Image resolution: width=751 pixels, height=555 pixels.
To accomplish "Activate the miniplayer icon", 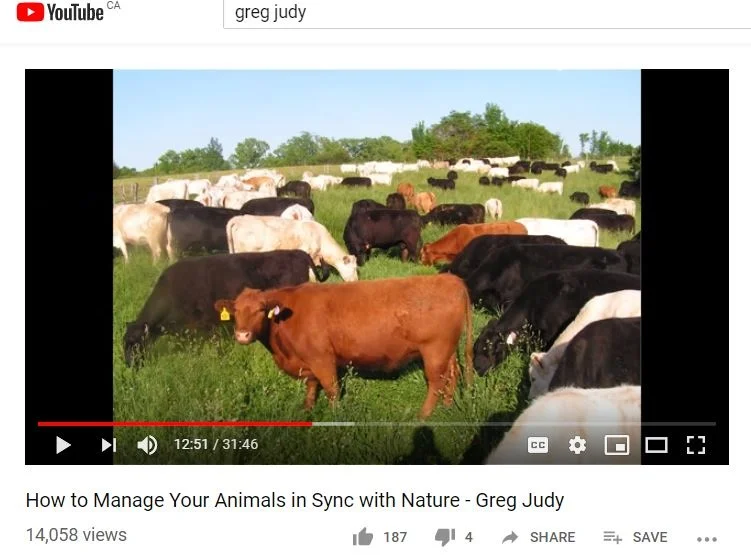I will pyautogui.click(x=617, y=445).
